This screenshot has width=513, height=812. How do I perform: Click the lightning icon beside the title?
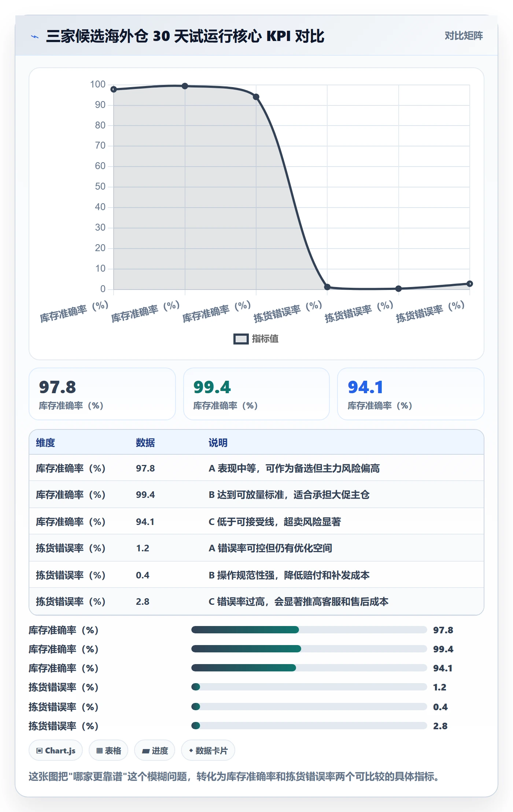tap(35, 37)
